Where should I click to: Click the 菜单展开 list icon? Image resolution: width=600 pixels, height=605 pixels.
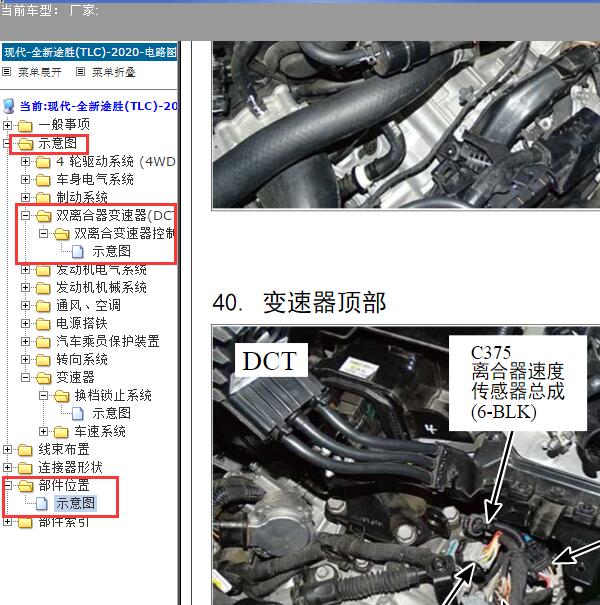[x=6, y=72]
